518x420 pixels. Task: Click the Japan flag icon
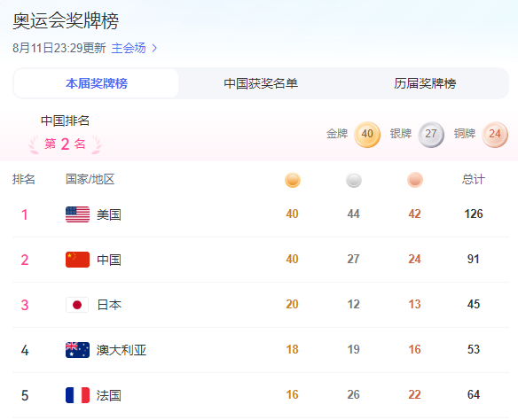(x=77, y=305)
